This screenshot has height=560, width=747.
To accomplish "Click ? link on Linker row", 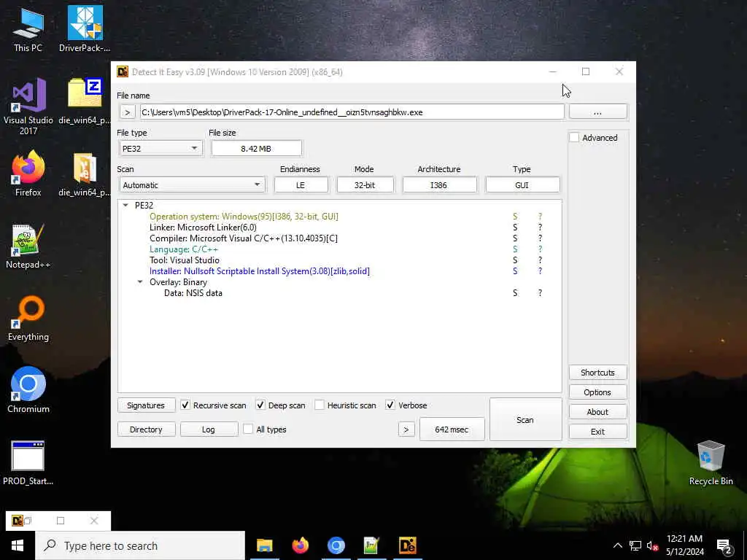I will (541, 227).
